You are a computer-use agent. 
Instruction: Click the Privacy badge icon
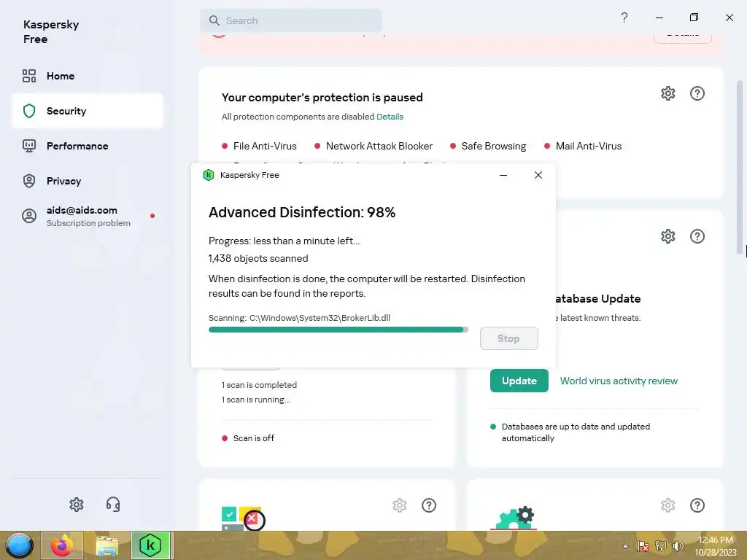pos(29,181)
